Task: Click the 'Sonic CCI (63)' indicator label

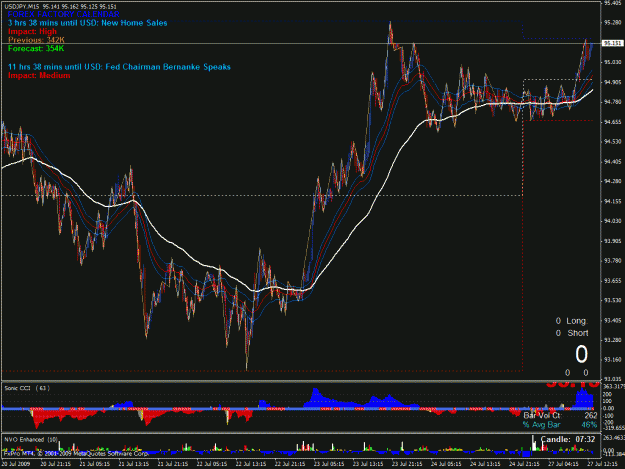Action: (x=27, y=388)
